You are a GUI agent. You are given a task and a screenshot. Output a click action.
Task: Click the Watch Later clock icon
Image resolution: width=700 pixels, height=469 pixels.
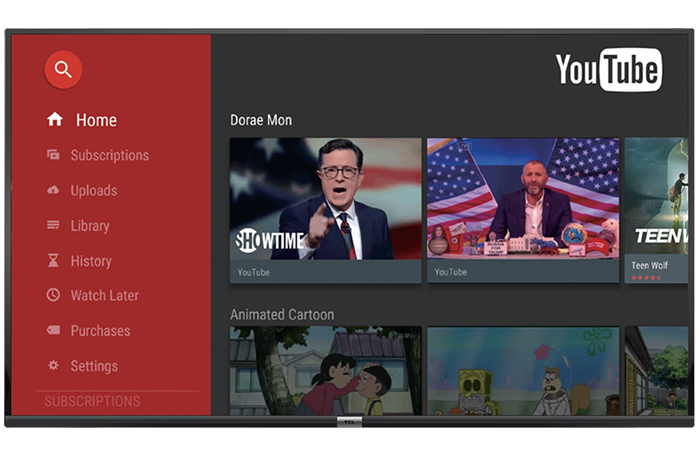click(54, 296)
